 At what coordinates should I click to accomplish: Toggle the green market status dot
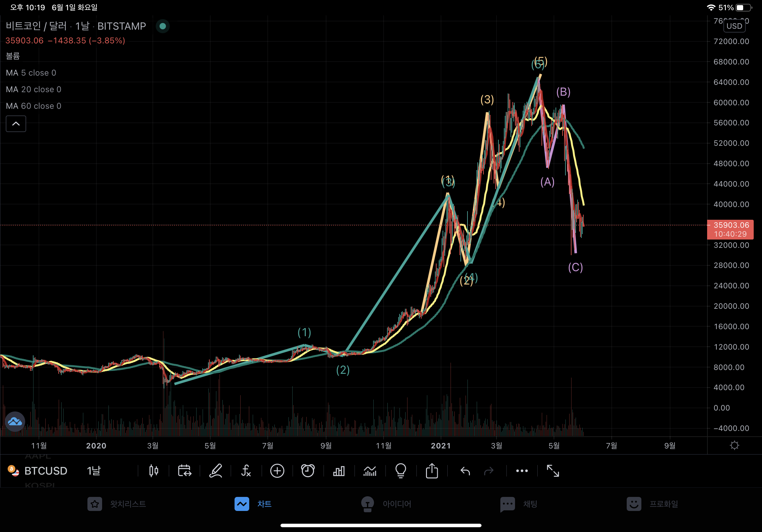(163, 26)
